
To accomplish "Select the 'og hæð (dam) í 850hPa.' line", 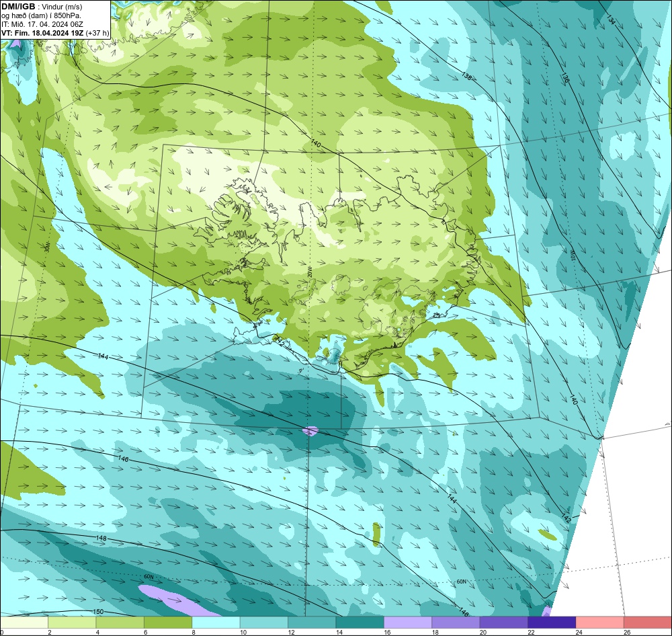I will point(41,15).
